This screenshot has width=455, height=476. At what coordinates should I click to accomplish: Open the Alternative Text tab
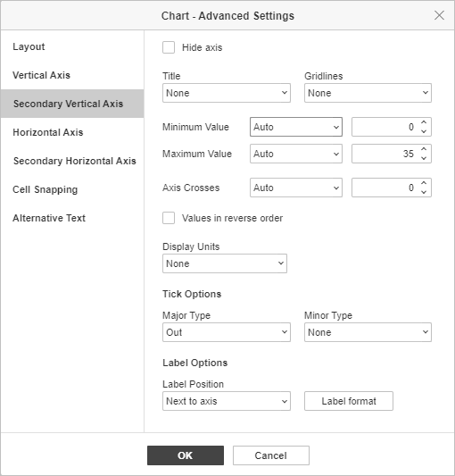coord(72,218)
